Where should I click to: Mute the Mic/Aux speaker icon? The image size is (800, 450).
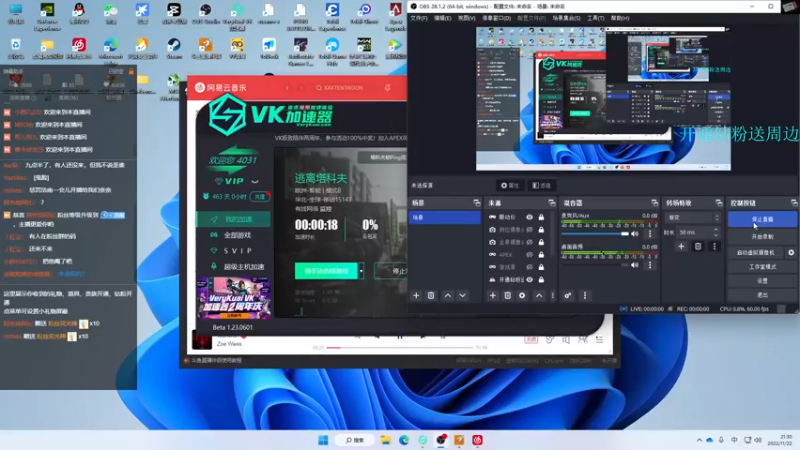[x=635, y=234]
